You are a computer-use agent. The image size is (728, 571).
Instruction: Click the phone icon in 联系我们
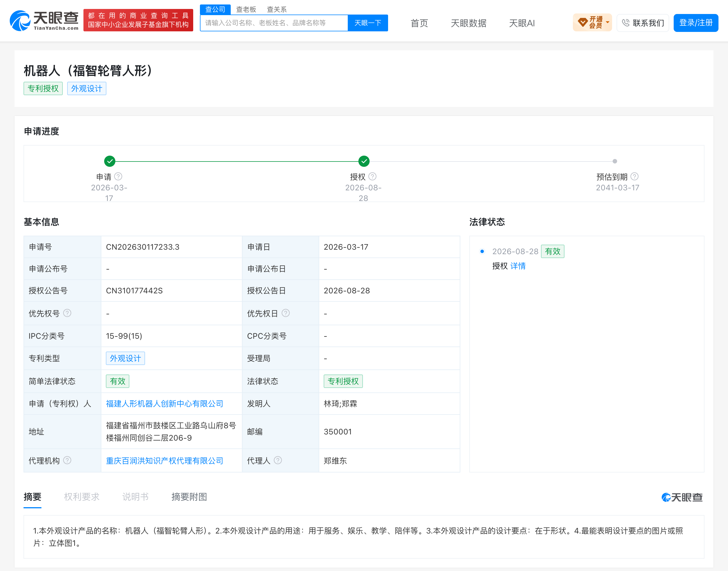pyautogui.click(x=625, y=23)
